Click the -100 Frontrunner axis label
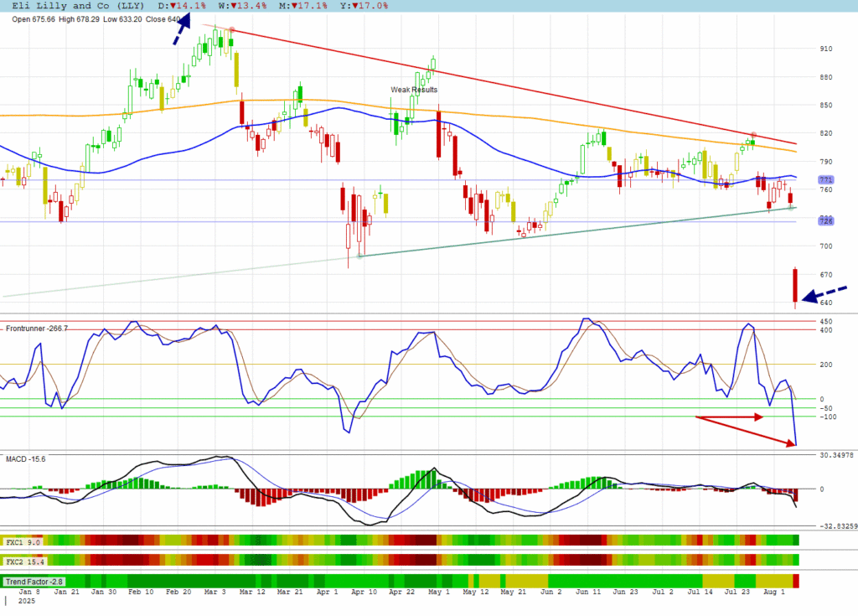 point(828,417)
